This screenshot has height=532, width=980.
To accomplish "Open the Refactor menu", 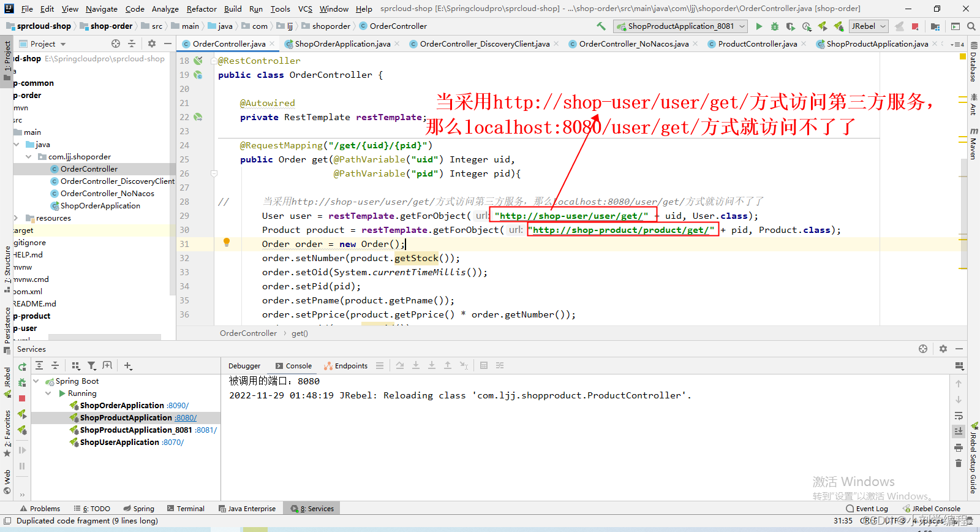I will 202,9.
